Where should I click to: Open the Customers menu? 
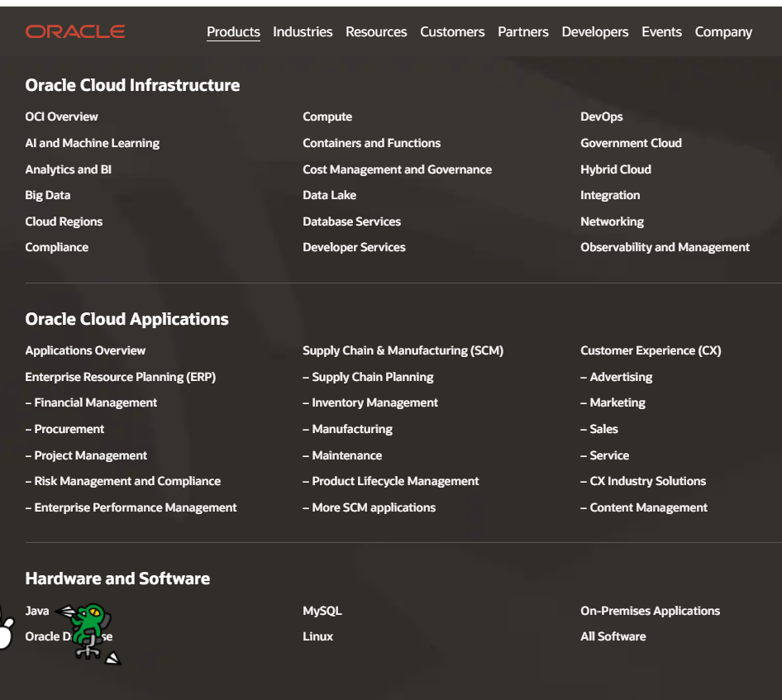click(x=452, y=32)
